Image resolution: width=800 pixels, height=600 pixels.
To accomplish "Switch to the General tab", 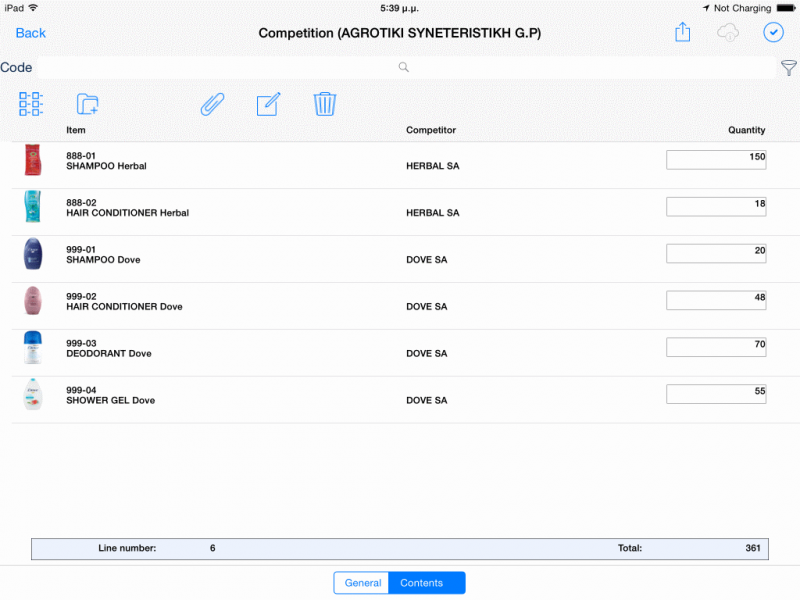I will (362, 583).
